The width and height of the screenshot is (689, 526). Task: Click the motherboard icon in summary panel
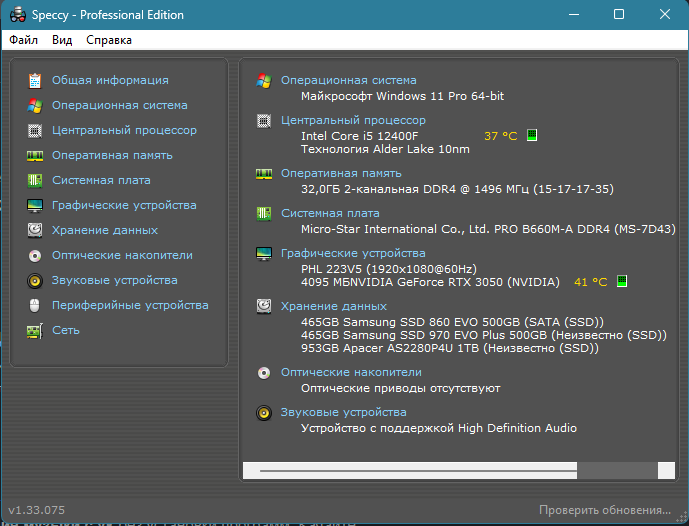click(x=264, y=214)
